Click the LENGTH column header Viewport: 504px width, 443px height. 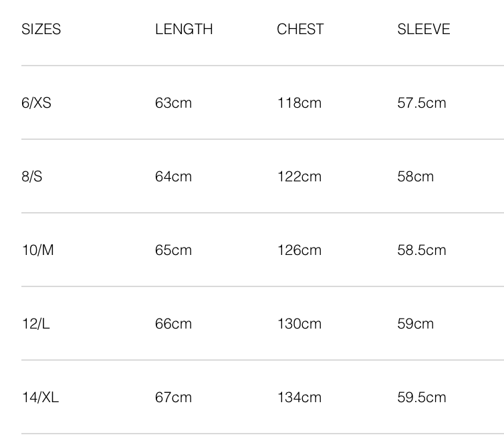pyautogui.click(x=184, y=29)
